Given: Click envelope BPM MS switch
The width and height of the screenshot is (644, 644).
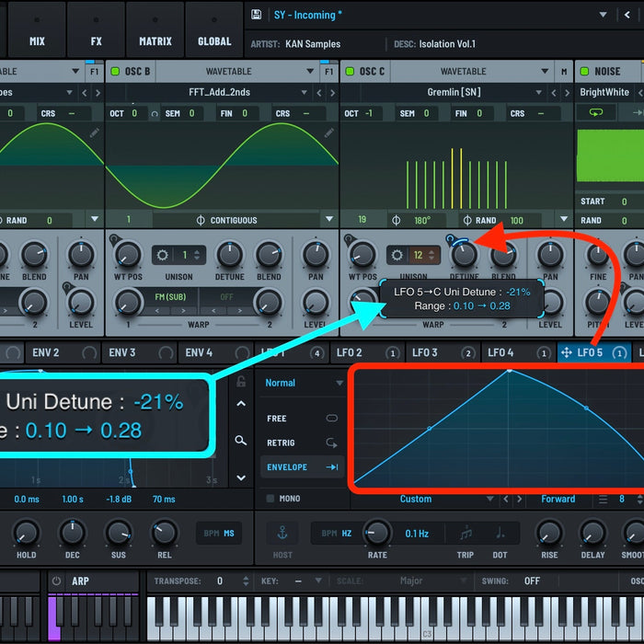Looking at the screenshot, I should (219, 533).
